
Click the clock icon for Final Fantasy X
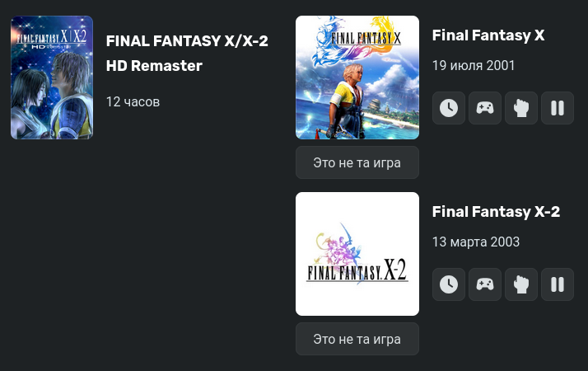point(449,108)
